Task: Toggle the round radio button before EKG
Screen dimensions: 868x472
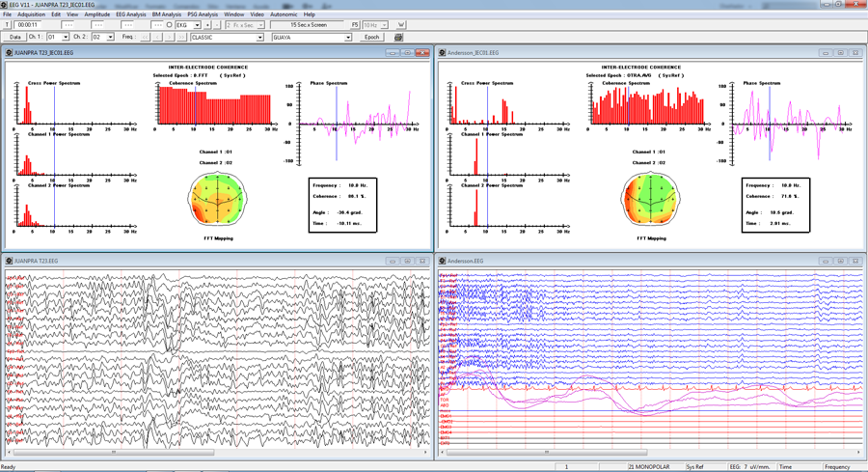Action: tap(170, 25)
